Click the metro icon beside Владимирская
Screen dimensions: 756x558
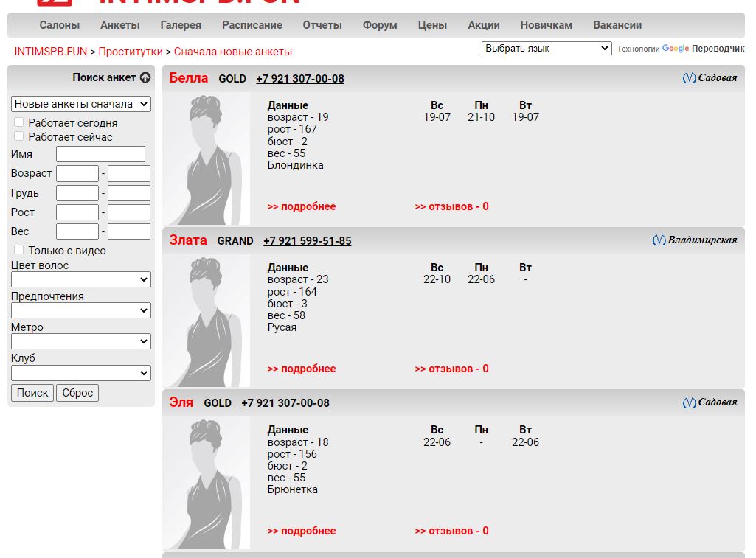pyautogui.click(x=659, y=240)
